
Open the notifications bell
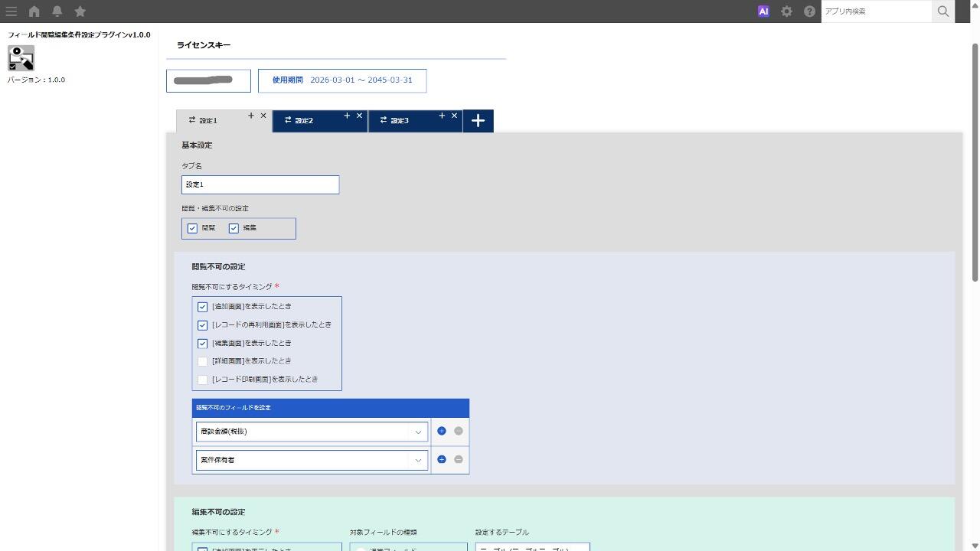pyautogui.click(x=57, y=11)
